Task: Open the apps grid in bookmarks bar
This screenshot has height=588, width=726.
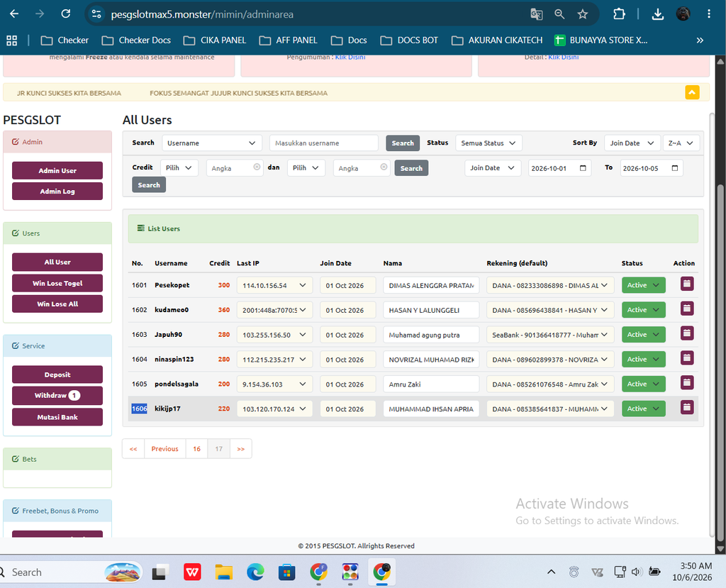Action: coord(11,40)
